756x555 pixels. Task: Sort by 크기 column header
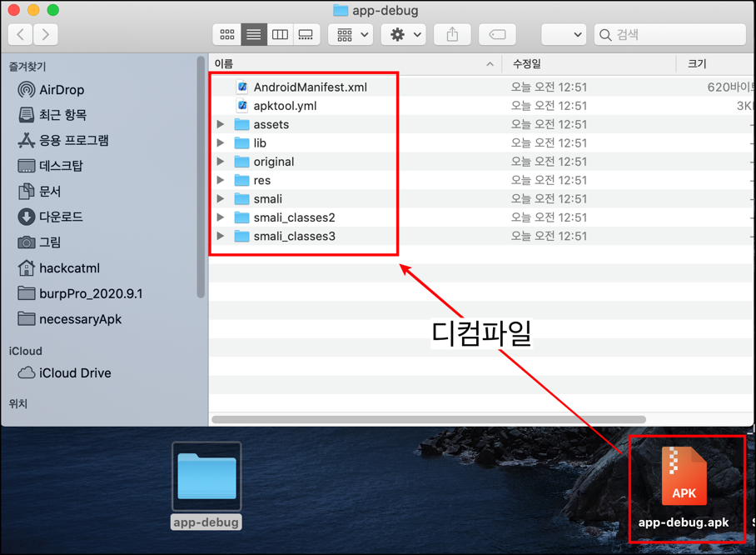[x=716, y=63]
